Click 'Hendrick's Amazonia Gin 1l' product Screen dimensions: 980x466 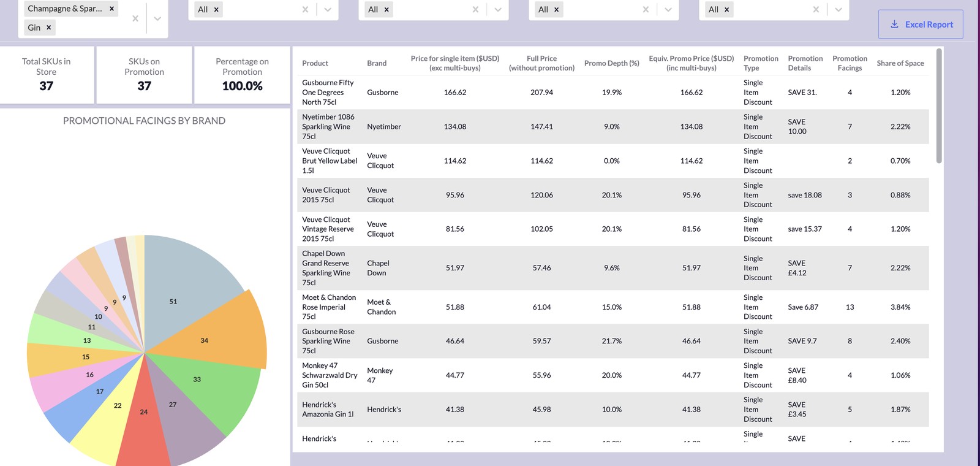tap(328, 410)
